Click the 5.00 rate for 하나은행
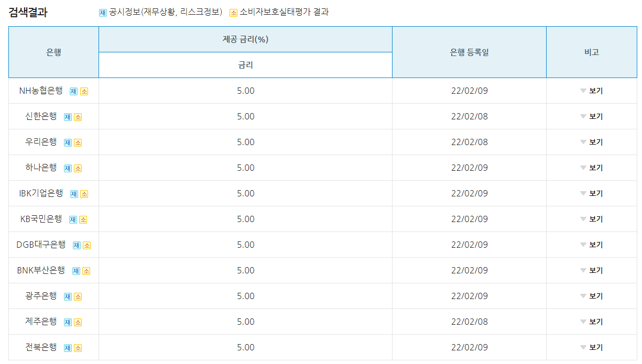 (x=245, y=168)
